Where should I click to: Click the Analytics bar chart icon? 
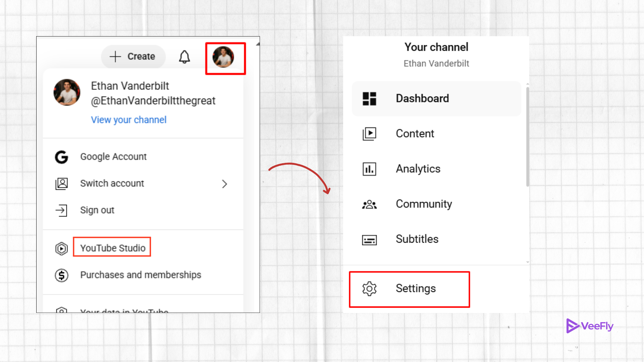click(x=369, y=169)
